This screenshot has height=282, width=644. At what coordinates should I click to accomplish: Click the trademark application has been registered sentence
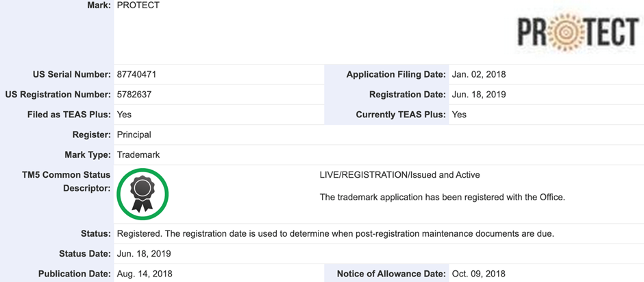tap(443, 198)
